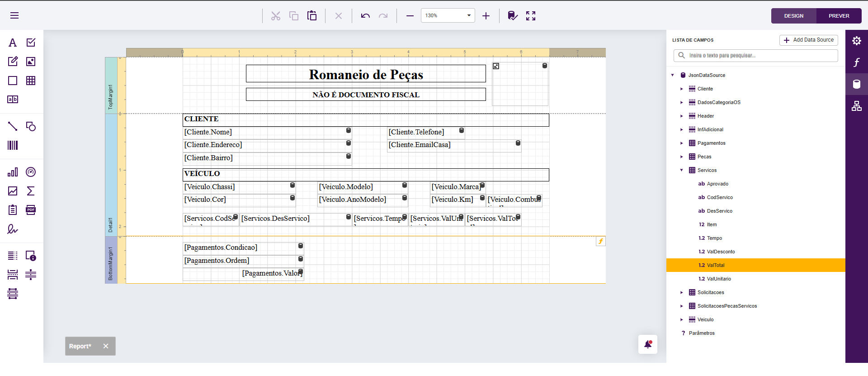This screenshot has width=868, height=376.
Task: Select the Gauge tool
Action: (x=31, y=172)
